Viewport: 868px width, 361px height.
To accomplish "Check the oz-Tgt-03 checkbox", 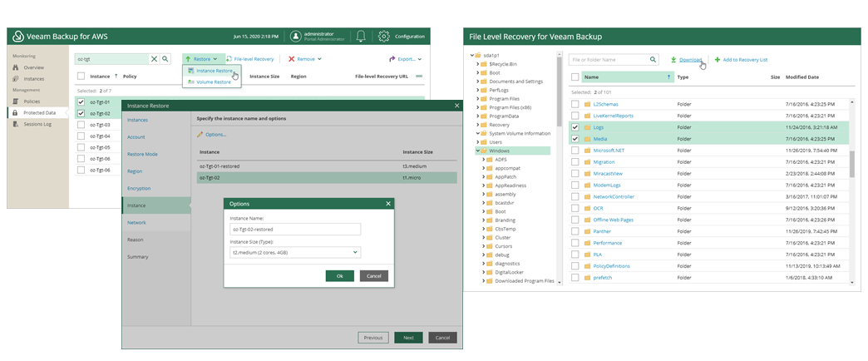I will 81,125.
